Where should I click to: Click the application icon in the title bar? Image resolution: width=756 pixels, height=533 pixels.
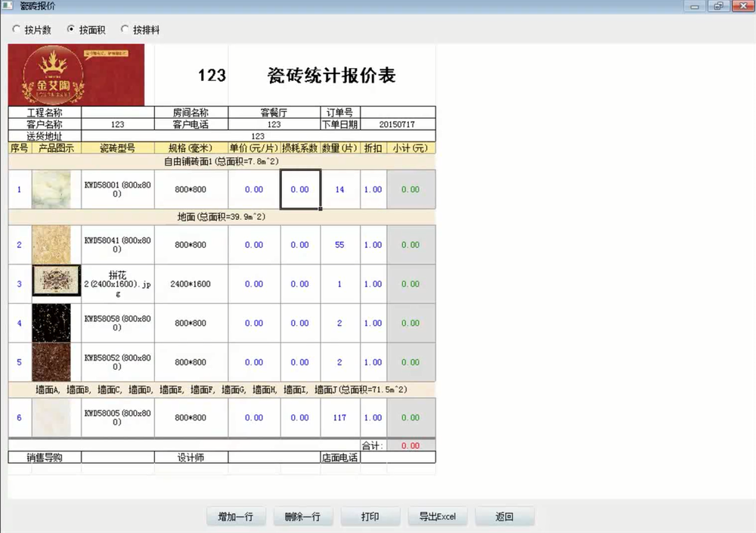pos(8,6)
